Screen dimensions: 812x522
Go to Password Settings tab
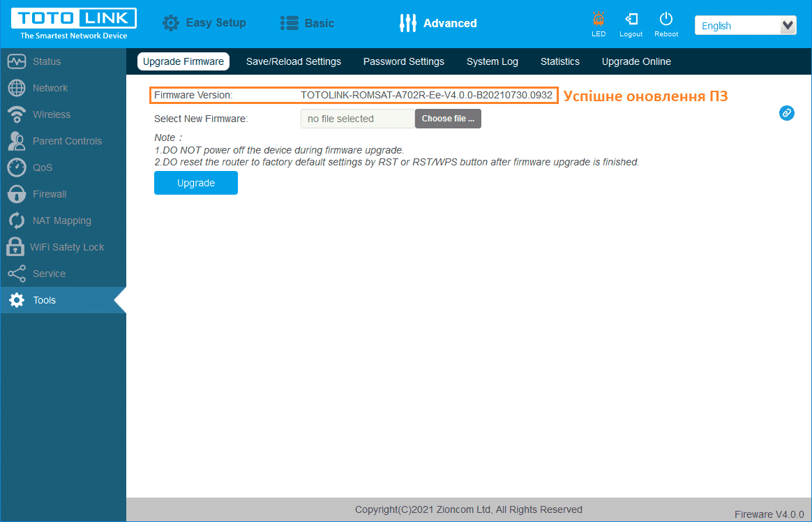click(403, 61)
